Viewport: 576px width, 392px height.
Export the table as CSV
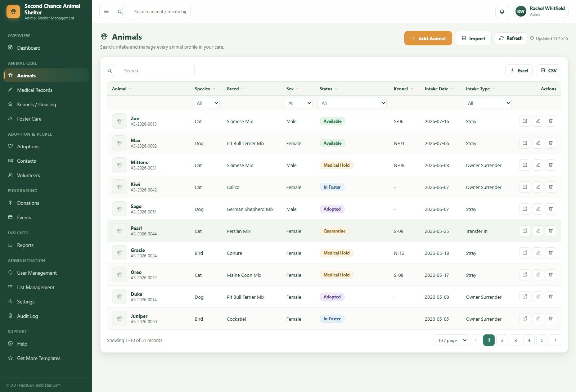[x=549, y=71]
